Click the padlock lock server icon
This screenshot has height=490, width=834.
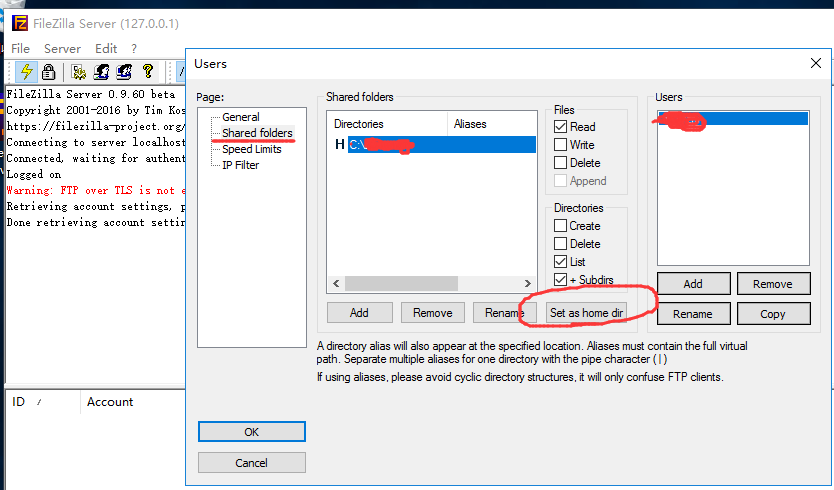click(48, 71)
